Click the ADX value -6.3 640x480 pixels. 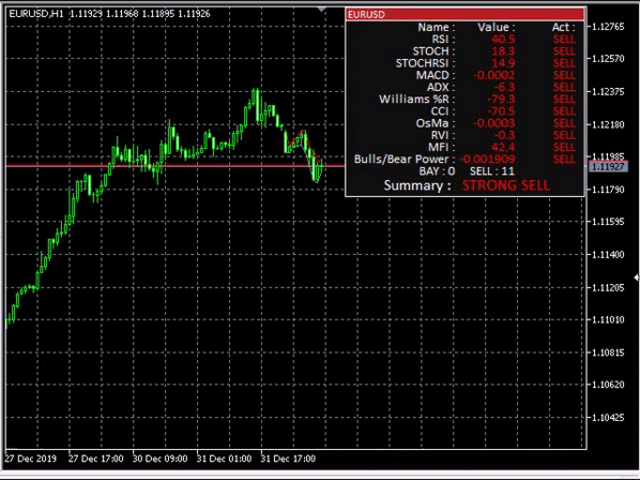pyautogui.click(x=504, y=87)
